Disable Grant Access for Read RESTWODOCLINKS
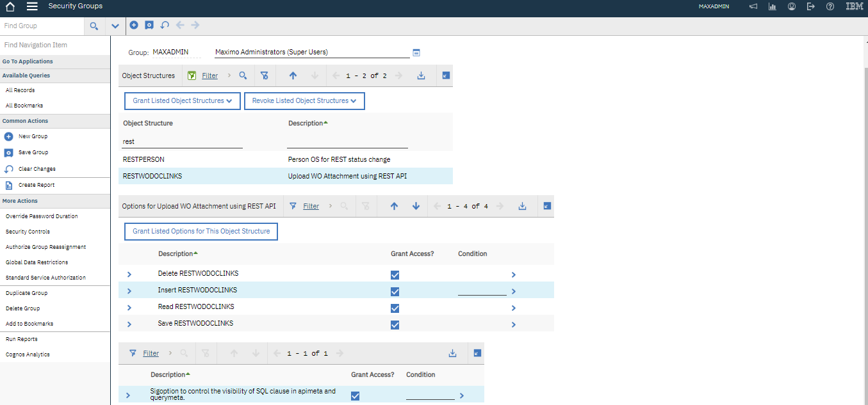The height and width of the screenshot is (405, 868). click(395, 307)
